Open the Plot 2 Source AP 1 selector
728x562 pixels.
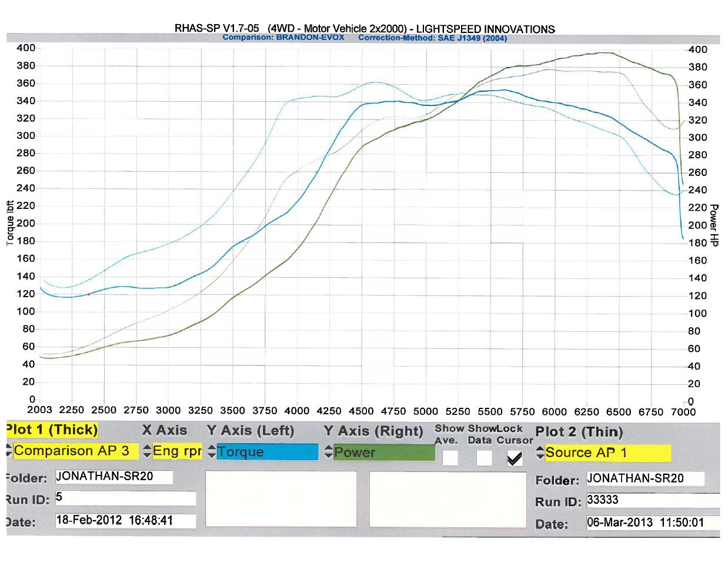point(607,453)
